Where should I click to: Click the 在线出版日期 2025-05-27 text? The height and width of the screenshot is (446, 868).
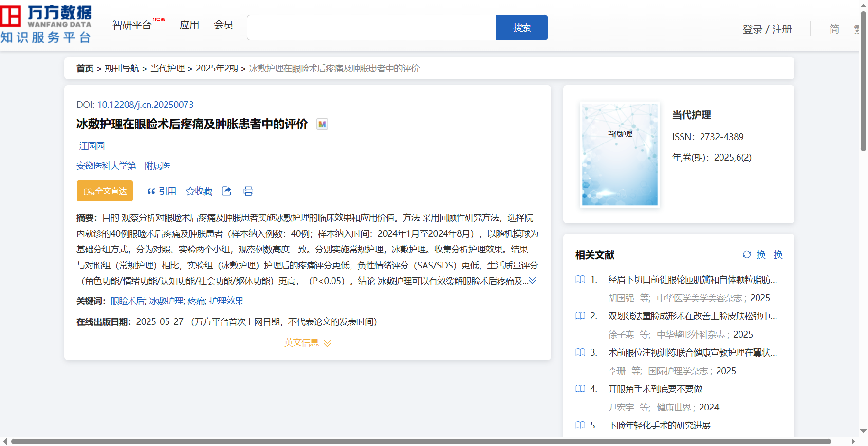130,321
